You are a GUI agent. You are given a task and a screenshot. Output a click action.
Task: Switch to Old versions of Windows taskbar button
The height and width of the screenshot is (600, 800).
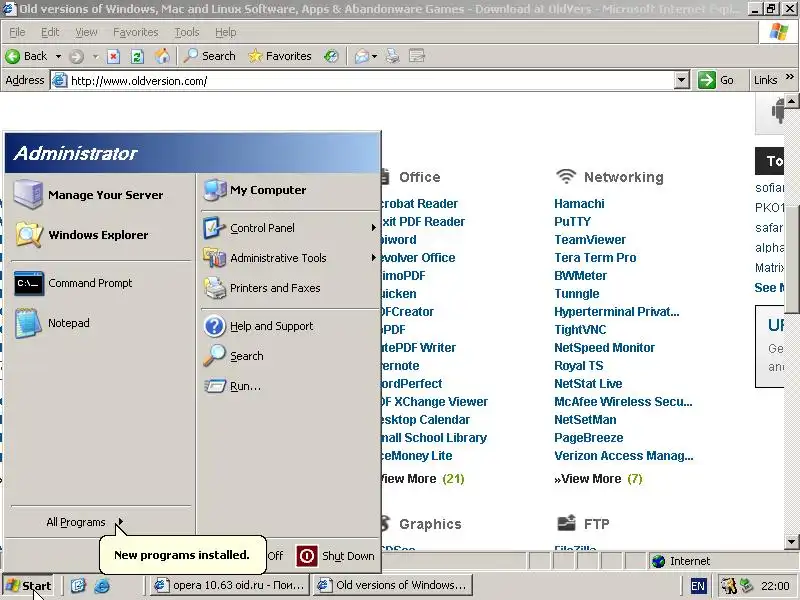tap(393, 585)
